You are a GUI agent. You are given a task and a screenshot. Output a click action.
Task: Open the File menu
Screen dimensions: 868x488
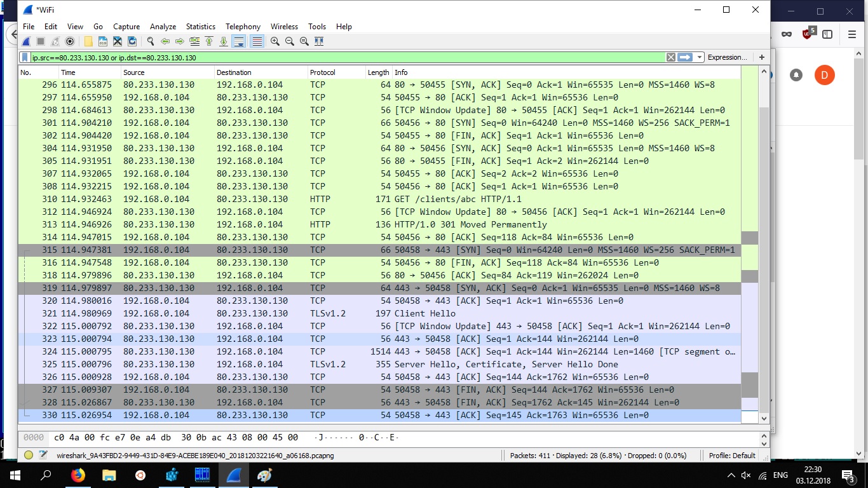pos(29,27)
